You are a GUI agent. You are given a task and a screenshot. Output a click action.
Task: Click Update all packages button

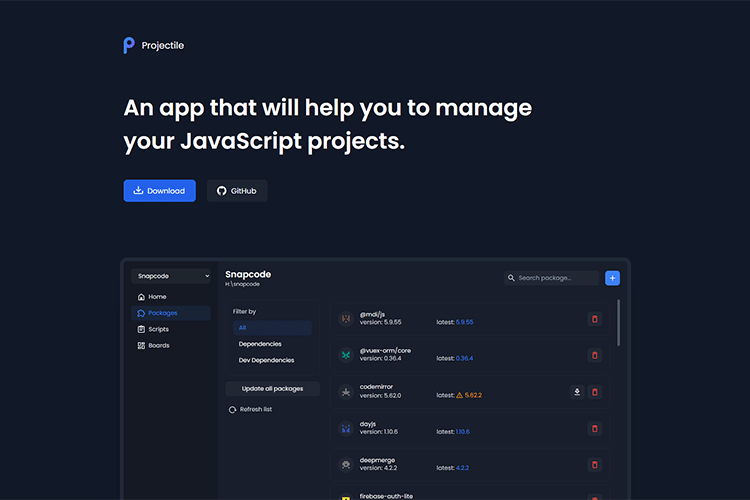(272, 388)
